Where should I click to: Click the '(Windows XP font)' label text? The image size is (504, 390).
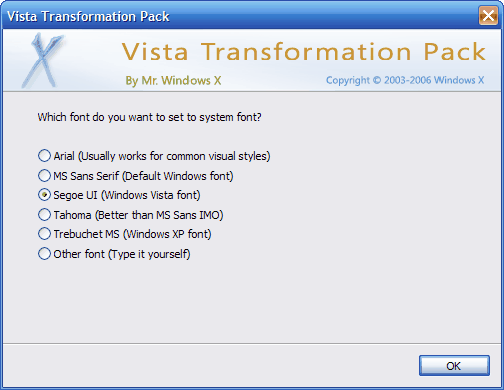click(x=167, y=234)
